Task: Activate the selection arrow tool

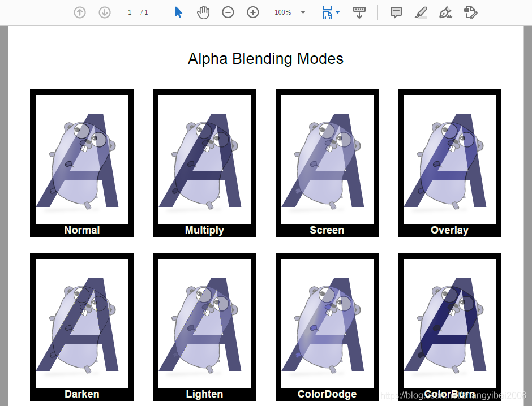Action: (178, 12)
